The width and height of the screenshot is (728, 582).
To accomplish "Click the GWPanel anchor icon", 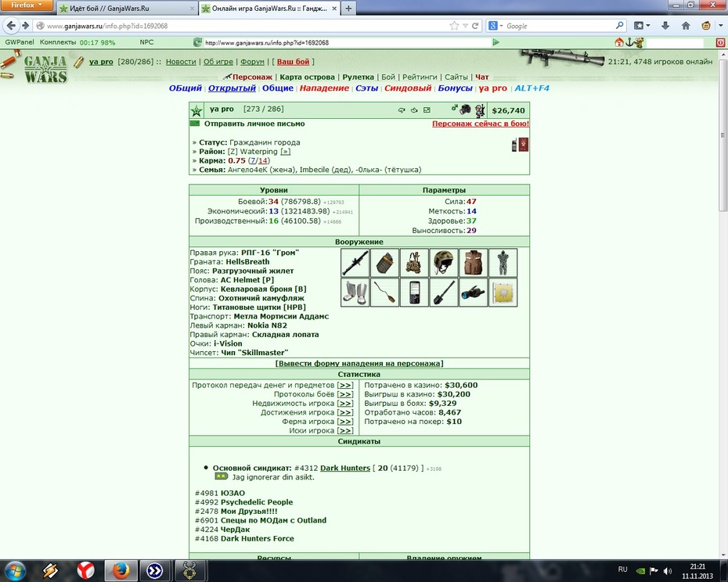I will tap(629, 43).
